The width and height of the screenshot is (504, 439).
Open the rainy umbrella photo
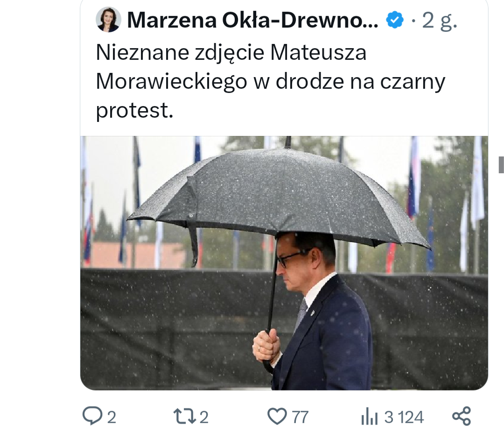coord(284,263)
